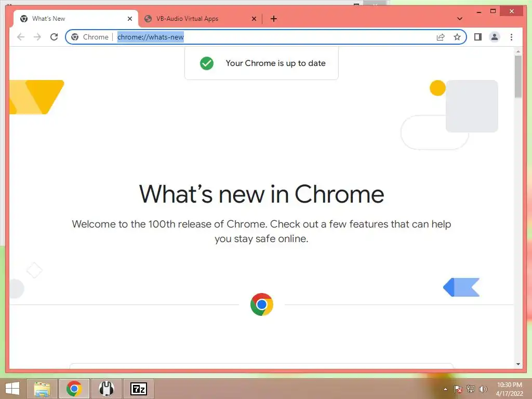
Task: Click the Chrome logo in page center
Action: tap(262, 304)
